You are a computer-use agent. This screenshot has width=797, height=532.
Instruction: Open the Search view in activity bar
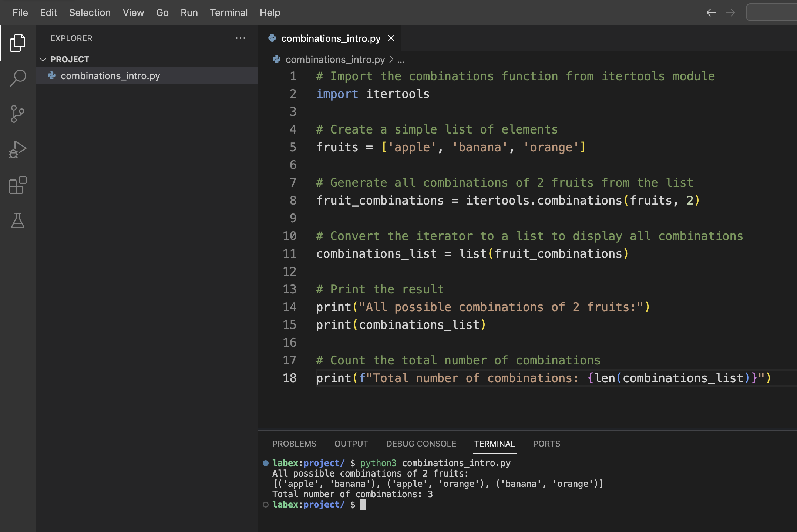pyautogui.click(x=17, y=78)
